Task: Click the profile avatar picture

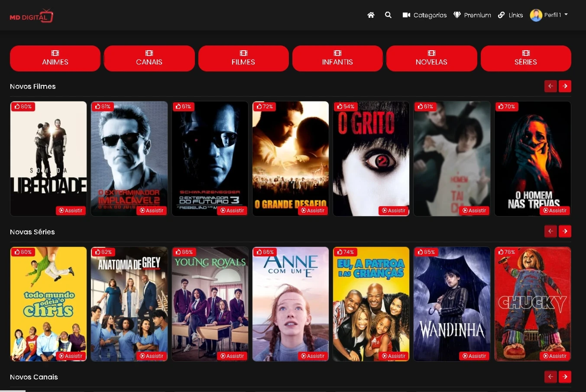Action: tap(536, 15)
